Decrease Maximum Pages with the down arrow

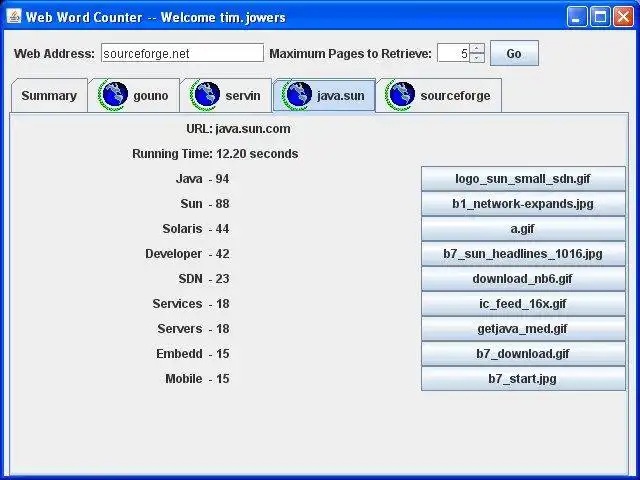[x=477, y=58]
